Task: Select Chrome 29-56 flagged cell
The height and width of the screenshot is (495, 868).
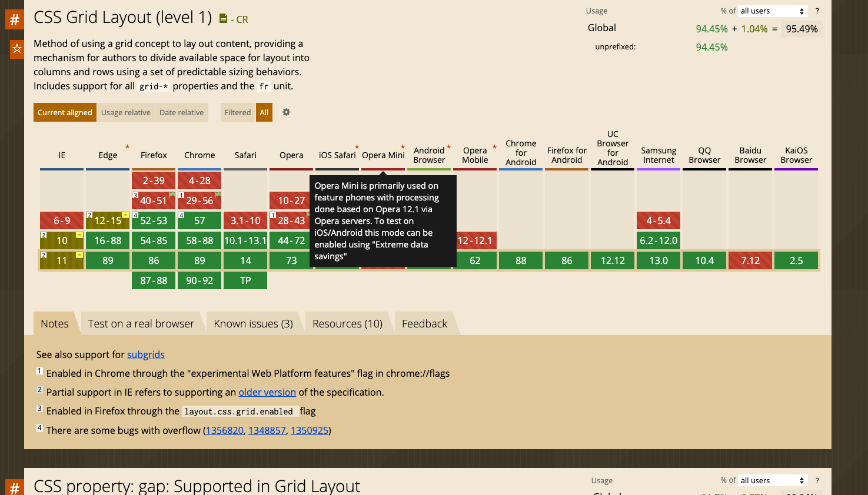Action: (199, 200)
